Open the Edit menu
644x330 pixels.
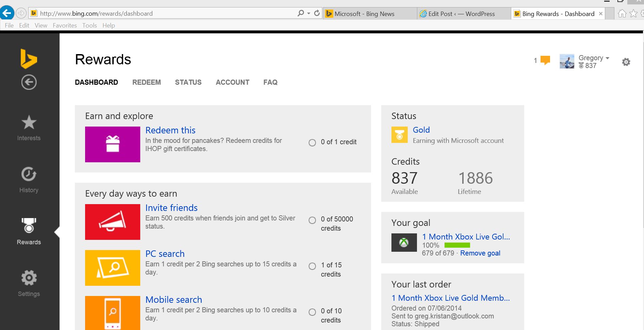[24, 26]
